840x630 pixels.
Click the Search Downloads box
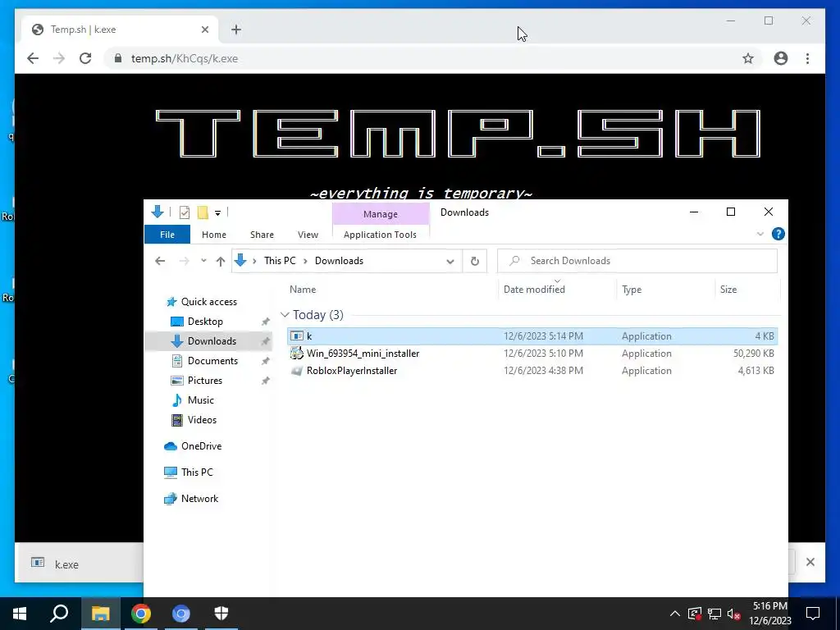click(637, 261)
